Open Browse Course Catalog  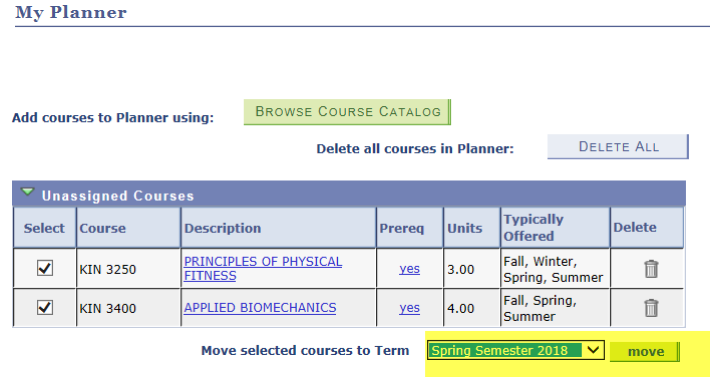(347, 112)
